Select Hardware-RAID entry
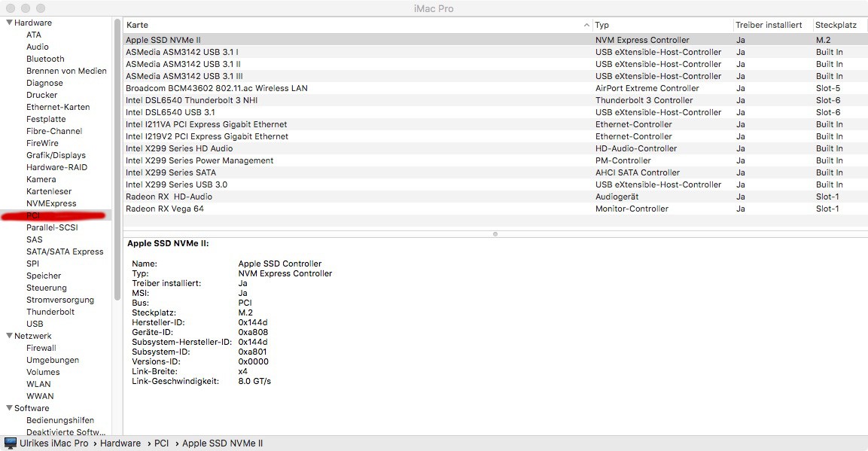The height and width of the screenshot is (451, 868). coord(57,167)
